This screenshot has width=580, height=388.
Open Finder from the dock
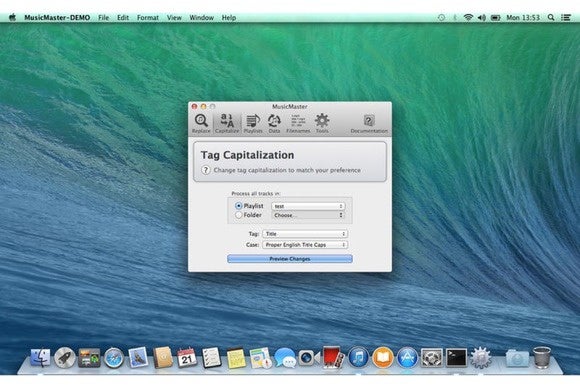click(40, 358)
